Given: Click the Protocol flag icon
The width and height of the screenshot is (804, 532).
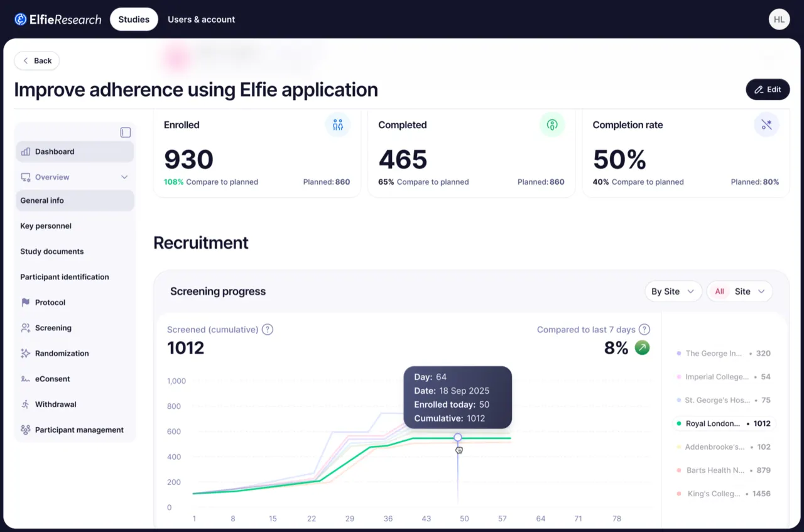Looking at the screenshot, I should point(26,303).
